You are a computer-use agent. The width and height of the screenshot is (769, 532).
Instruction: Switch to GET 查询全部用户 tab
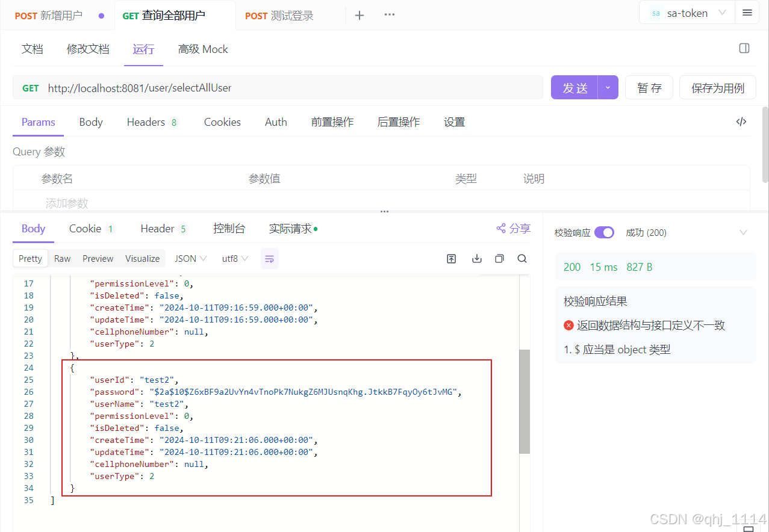[164, 16]
